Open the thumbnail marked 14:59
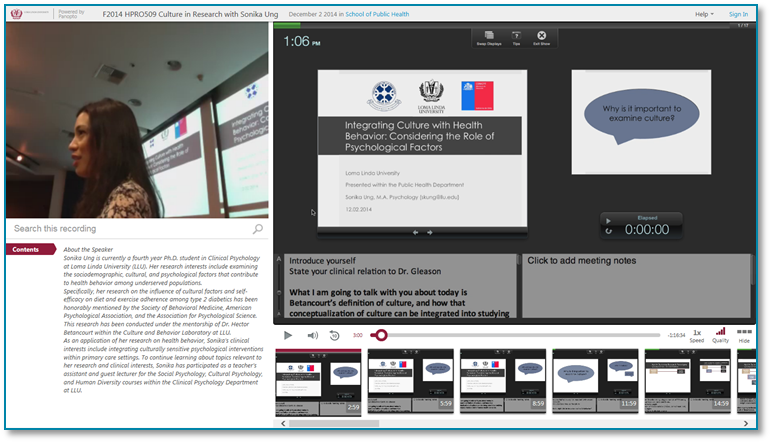The image size is (771, 443). [x=687, y=381]
